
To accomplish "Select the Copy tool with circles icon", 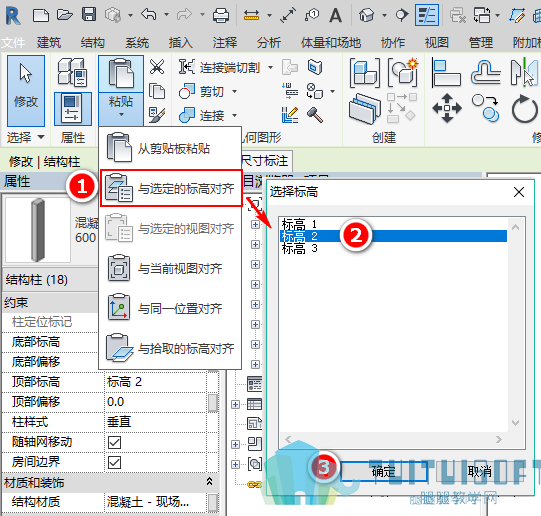I will [485, 108].
